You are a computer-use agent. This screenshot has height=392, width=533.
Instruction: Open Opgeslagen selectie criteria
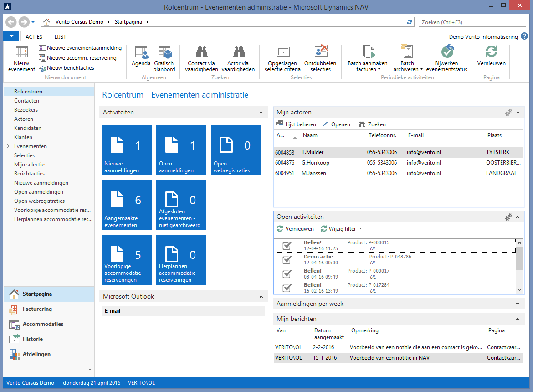click(x=283, y=58)
